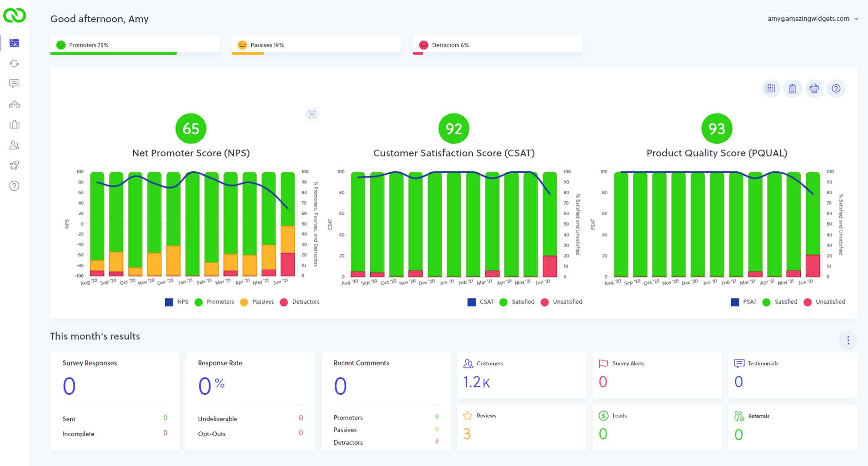Open the amy@amazingwidgets.com account dropdown
This screenshot has width=868, height=466.
(813, 19)
